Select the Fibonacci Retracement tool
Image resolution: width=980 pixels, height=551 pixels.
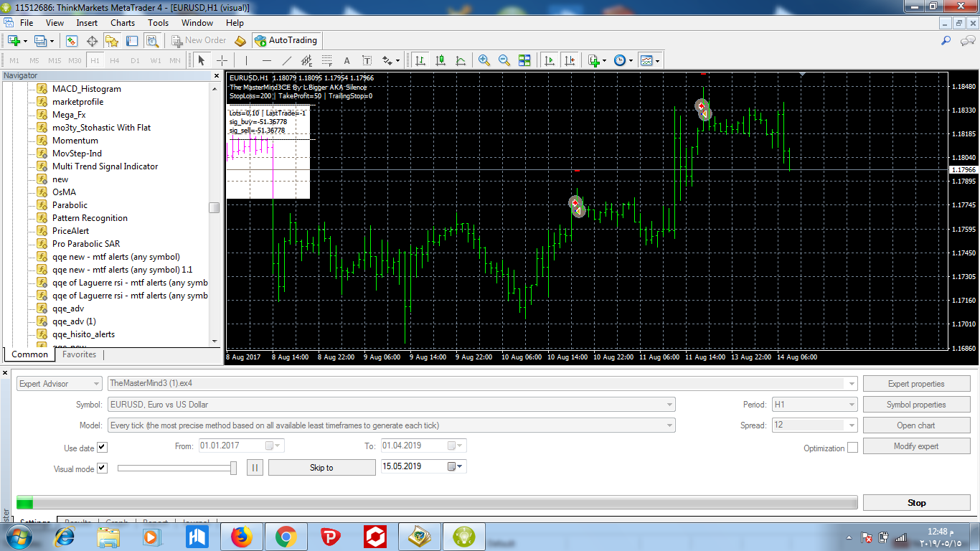326,60
